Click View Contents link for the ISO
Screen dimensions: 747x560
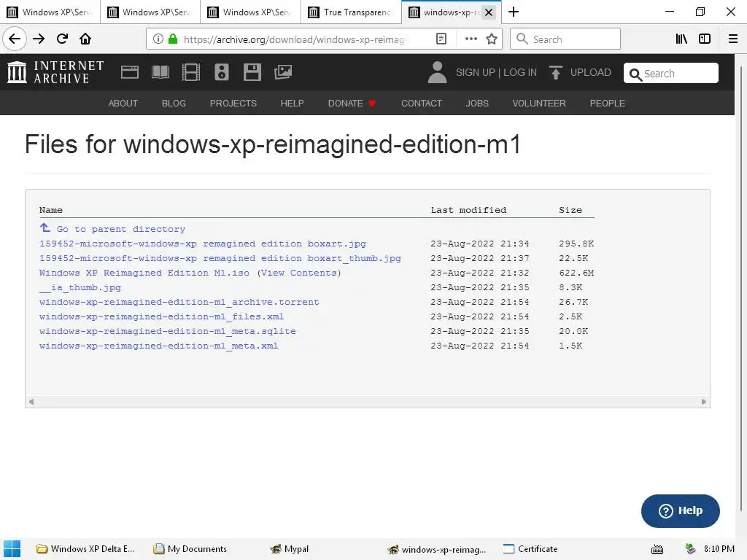point(298,273)
